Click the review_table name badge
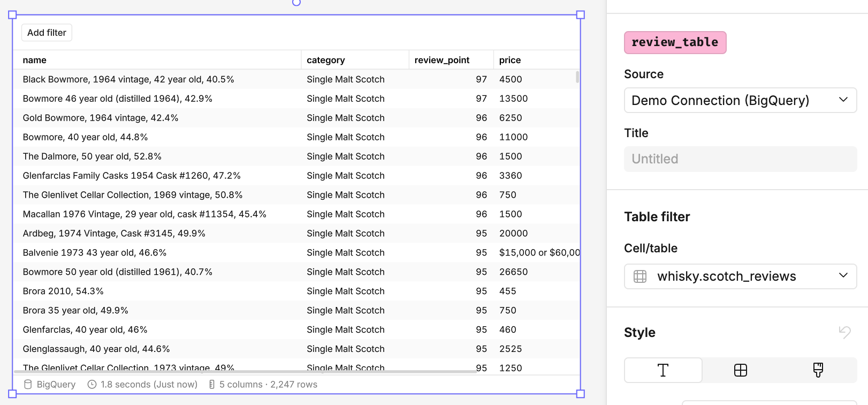Viewport: 868px width, 405px height. (x=675, y=42)
